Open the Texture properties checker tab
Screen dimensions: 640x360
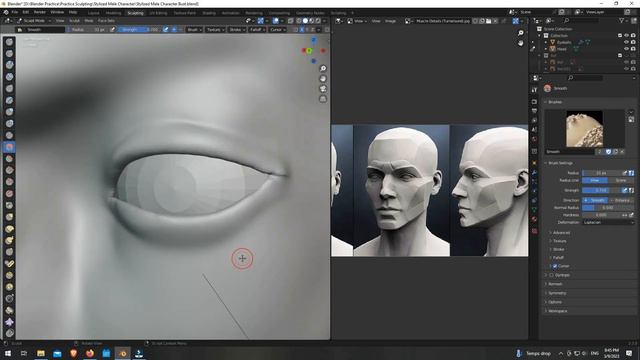pyautogui.click(x=534, y=231)
